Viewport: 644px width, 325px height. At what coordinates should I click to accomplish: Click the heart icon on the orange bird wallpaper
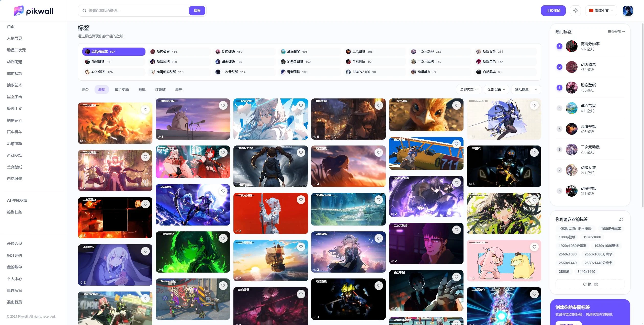pyautogui.click(x=457, y=105)
